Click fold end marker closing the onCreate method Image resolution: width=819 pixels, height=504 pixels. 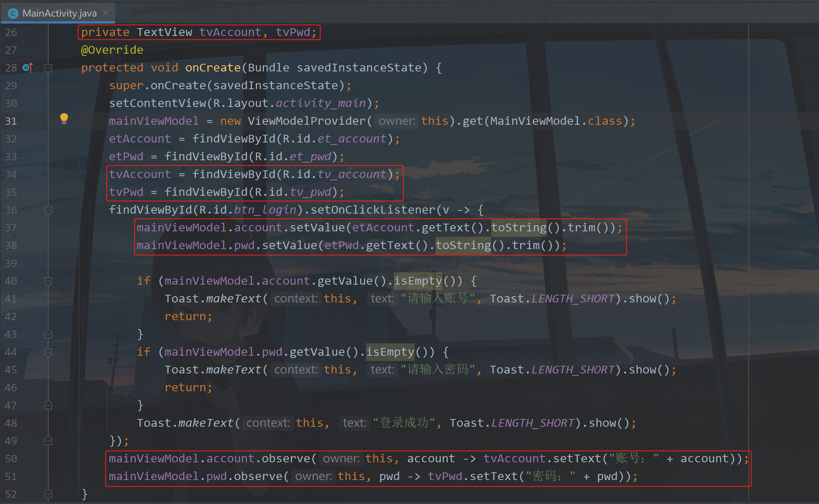(x=48, y=494)
